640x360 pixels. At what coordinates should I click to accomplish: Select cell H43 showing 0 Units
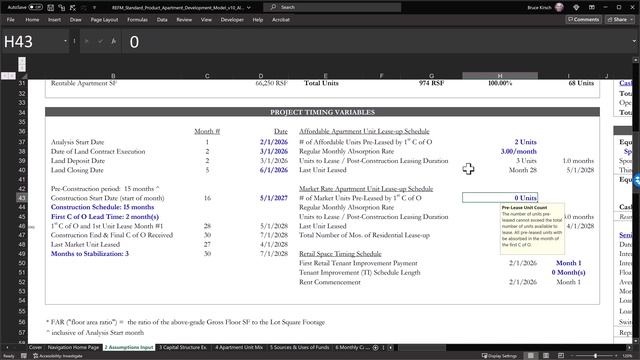pos(500,198)
